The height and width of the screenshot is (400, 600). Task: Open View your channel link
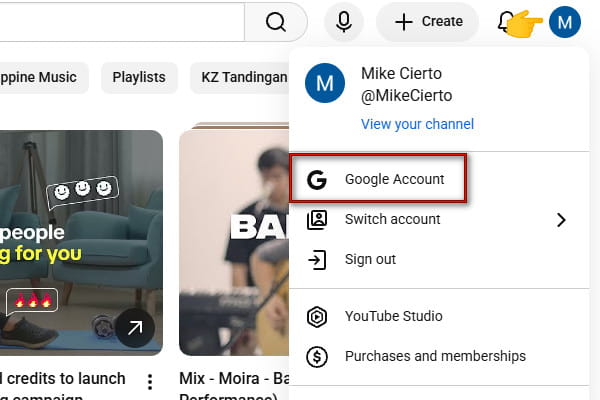417,124
